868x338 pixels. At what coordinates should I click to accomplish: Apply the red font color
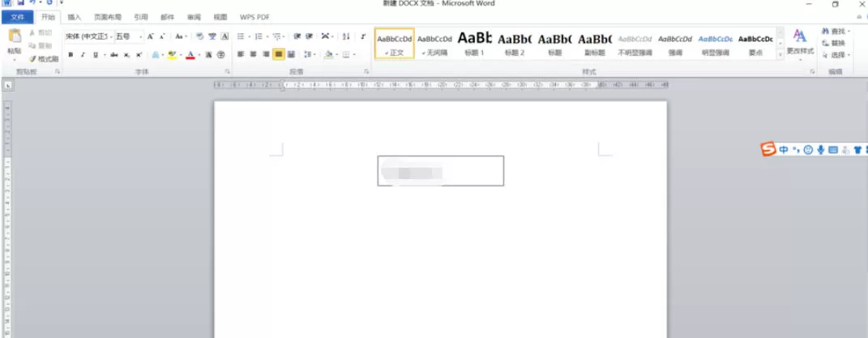pyautogui.click(x=190, y=54)
